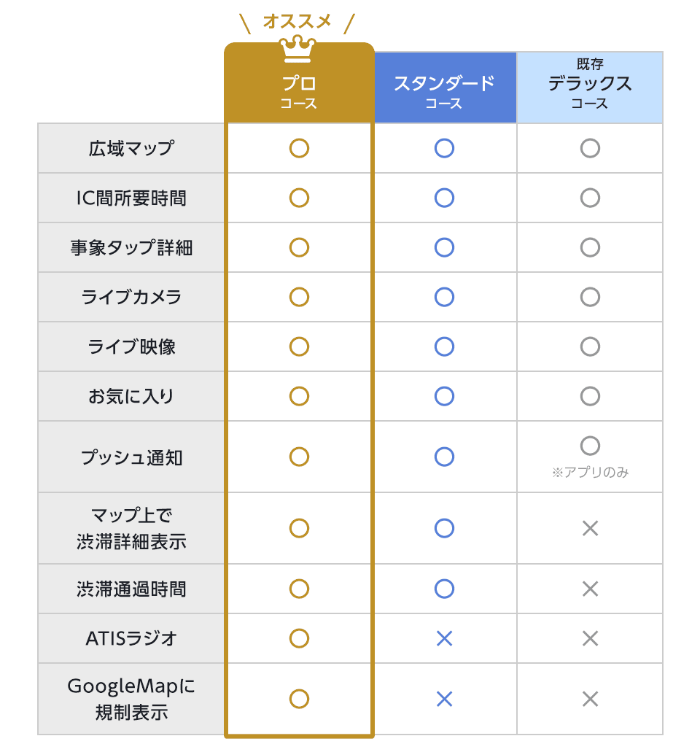The height and width of the screenshot is (744, 700).
Task: Select the スタンダードコース column header
Action: tap(444, 90)
